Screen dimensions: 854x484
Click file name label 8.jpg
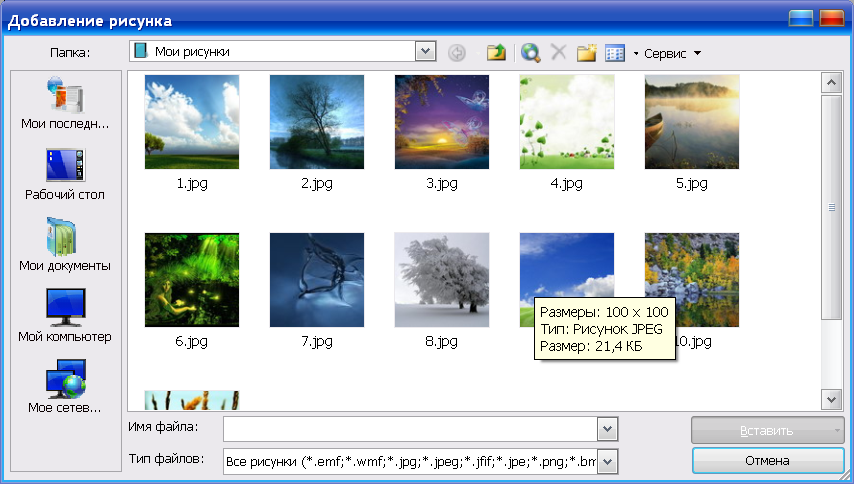[x=442, y=341]
